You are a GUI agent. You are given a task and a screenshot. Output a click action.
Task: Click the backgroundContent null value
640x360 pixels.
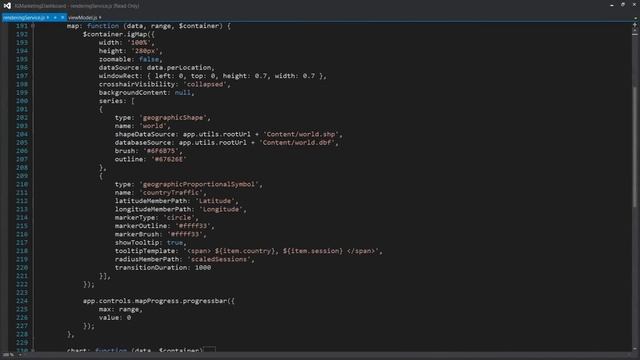tap(182, 93)
